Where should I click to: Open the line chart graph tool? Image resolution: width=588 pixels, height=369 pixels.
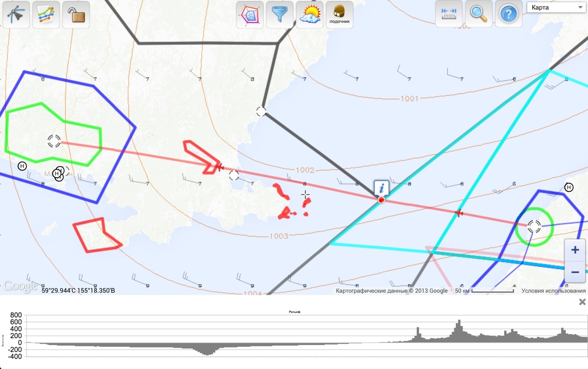(x=46, y=15)
